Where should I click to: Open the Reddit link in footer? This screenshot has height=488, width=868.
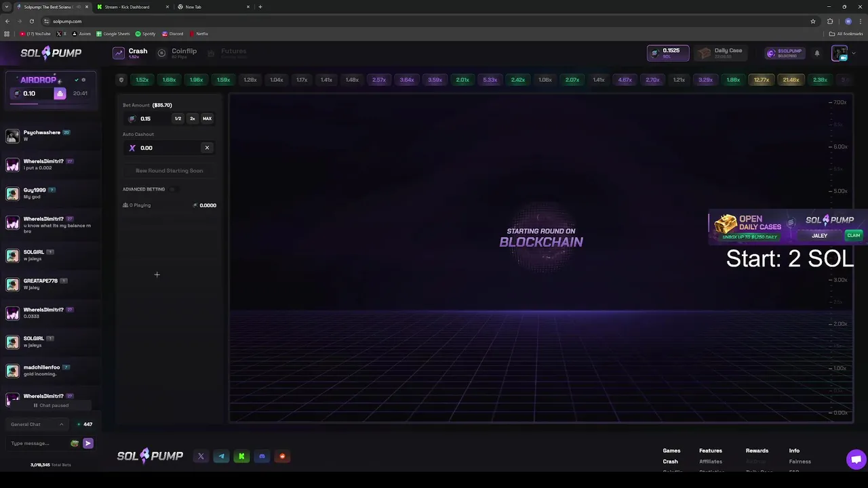(x=282, y=456)
